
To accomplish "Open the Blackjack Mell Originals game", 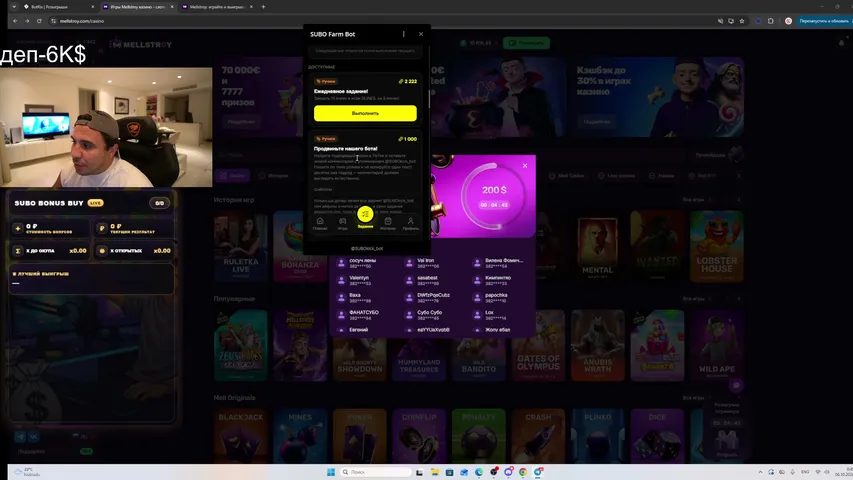I will pyautogui.click(x=240, y=436).
